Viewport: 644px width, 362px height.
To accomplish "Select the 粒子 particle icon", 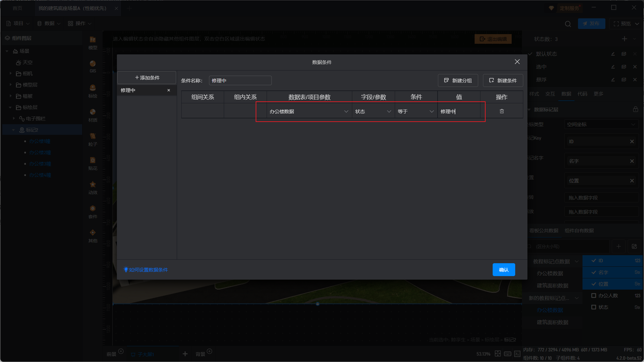I will [x=93, y=139].
